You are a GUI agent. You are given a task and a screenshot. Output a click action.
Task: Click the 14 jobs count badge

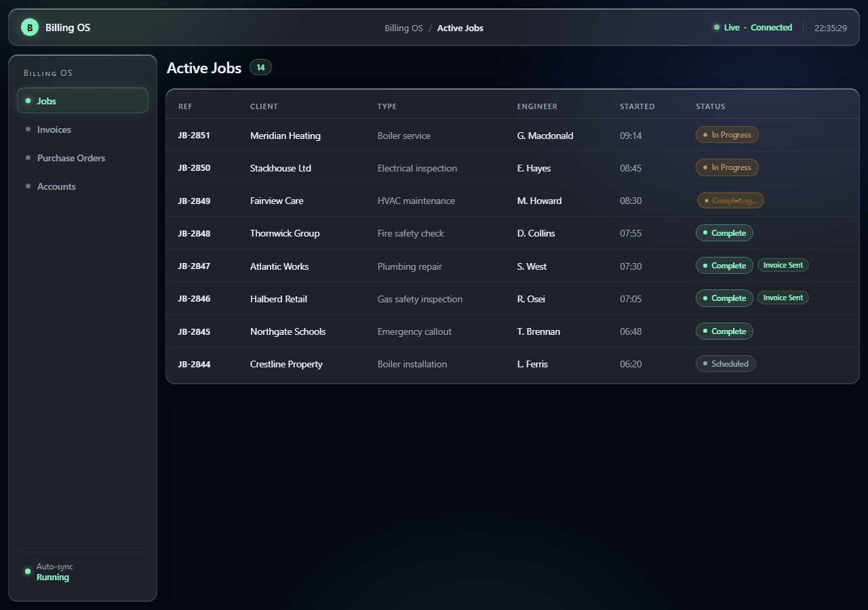coord(260,67)
